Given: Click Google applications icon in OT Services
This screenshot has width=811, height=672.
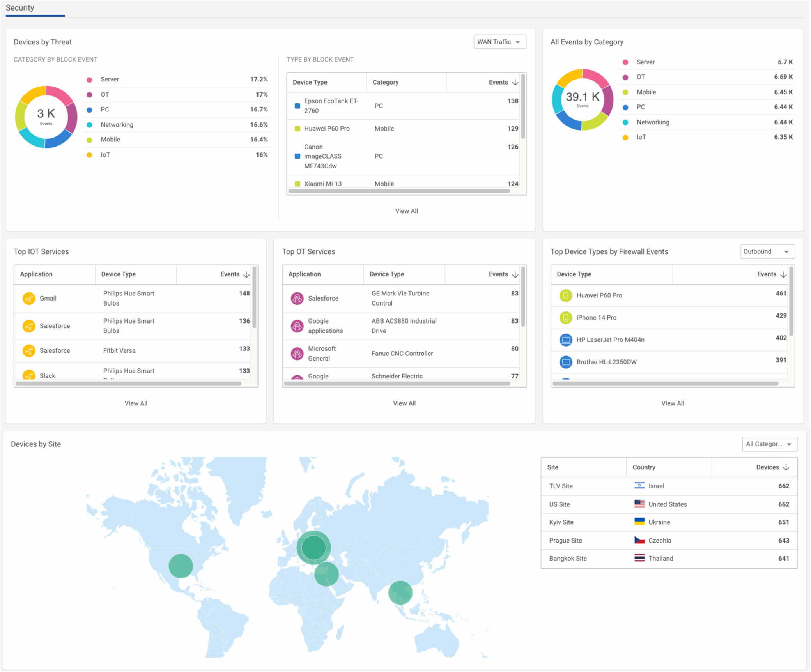Looking at the screenshot, I should pyautogui.click(x=297, y=326).
